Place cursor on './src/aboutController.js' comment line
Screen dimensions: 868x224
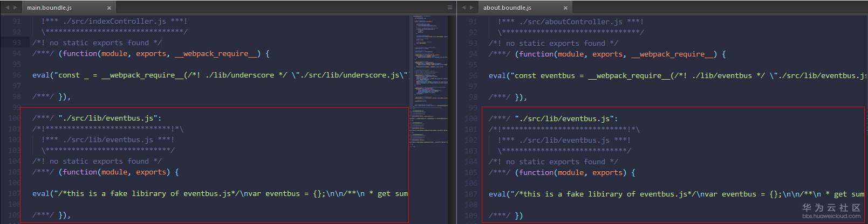click(x=571, y=22)
